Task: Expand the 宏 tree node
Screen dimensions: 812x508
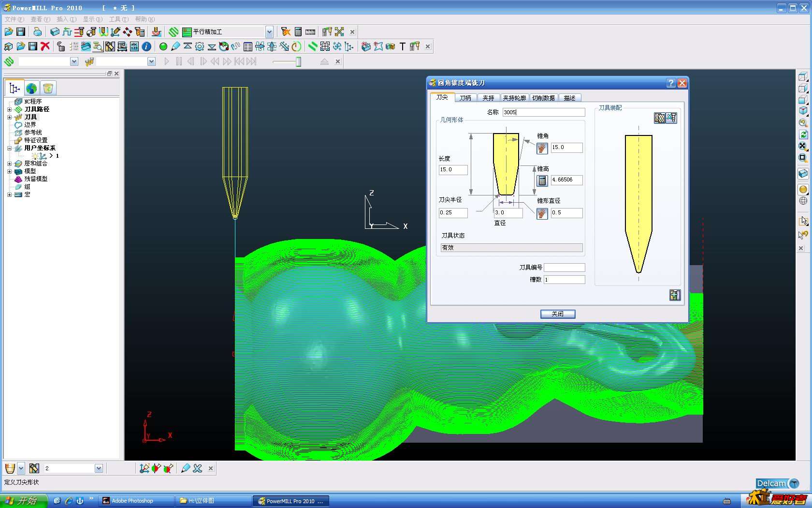Action: [x=9, y=194]
